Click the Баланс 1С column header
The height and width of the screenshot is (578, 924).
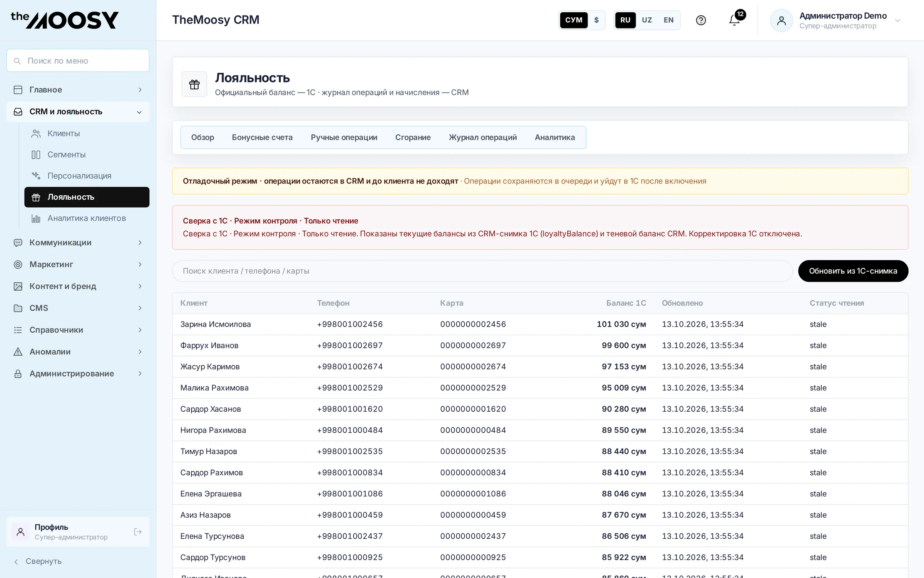[x=626, y=303]
